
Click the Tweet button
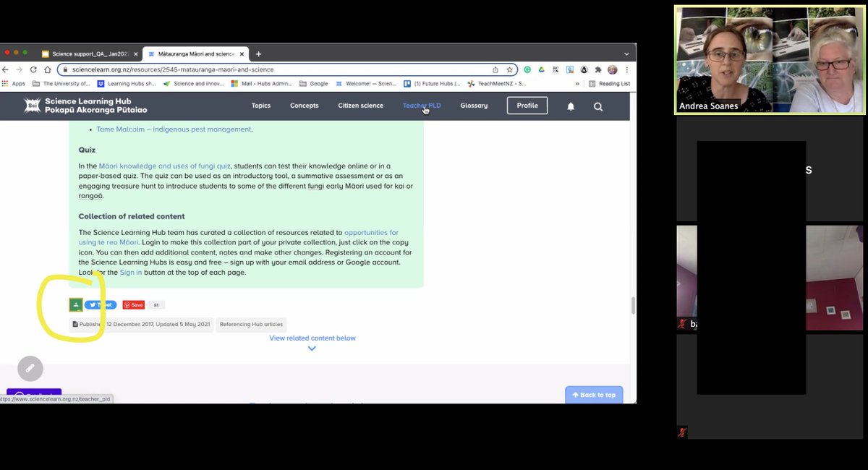coord(101,305)
